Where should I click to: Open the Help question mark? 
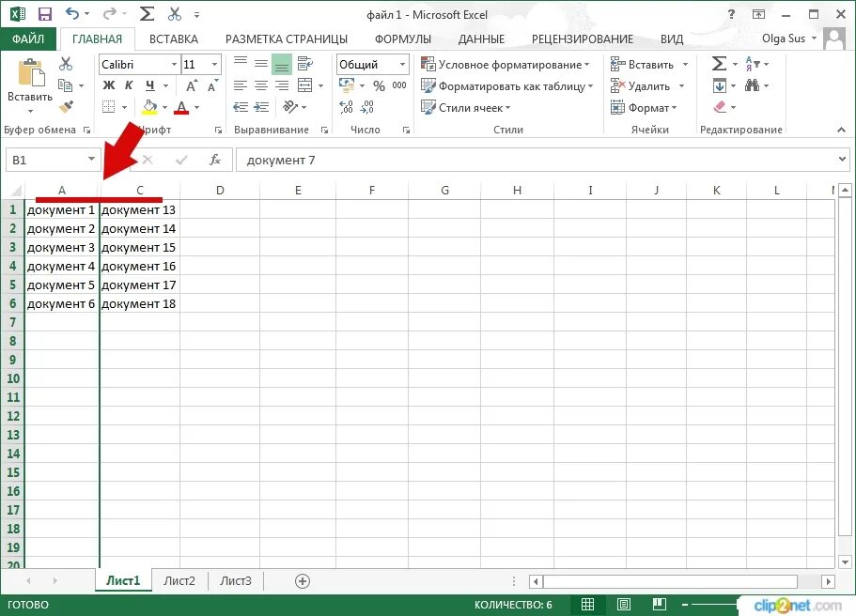point(732,15)
